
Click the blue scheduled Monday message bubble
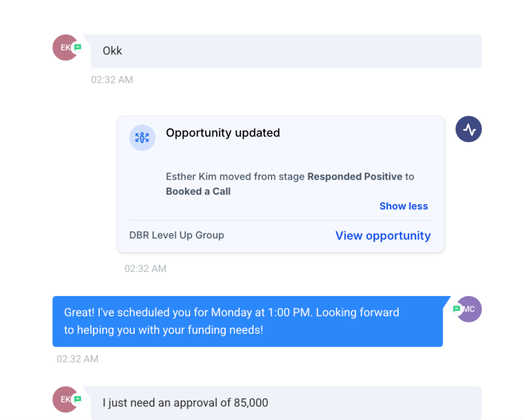point(248,321)
